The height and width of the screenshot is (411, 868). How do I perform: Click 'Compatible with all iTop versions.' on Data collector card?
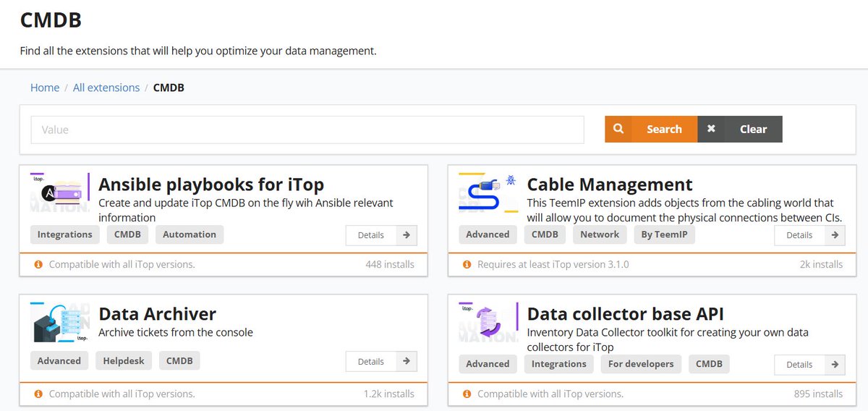pyautogui.click(x=550, y=394)
